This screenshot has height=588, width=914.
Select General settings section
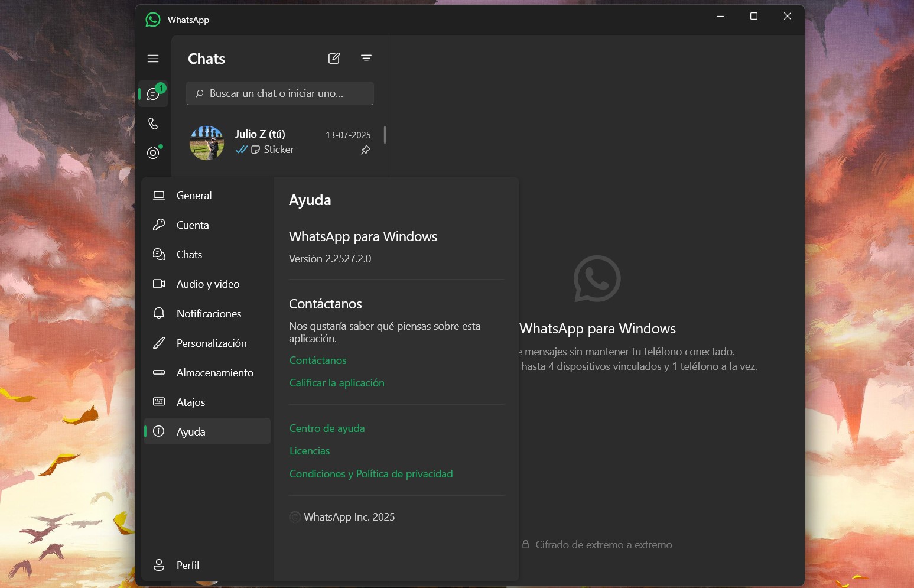pyautogui.click(x=207, y=196)
